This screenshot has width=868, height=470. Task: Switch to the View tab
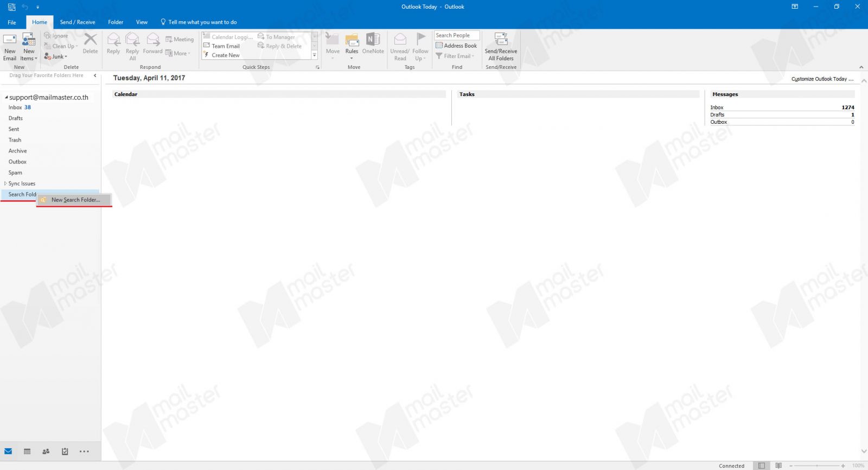(142, 22)
